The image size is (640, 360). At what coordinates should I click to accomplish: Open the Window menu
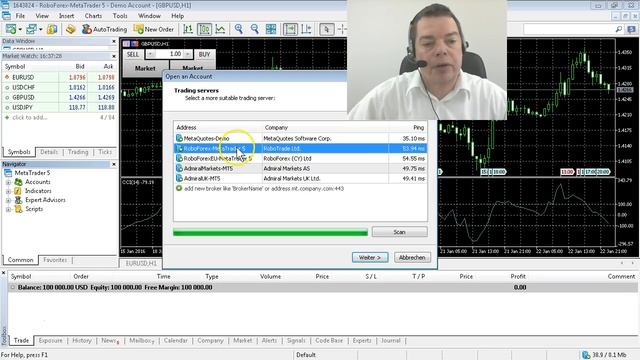point(149,16)
